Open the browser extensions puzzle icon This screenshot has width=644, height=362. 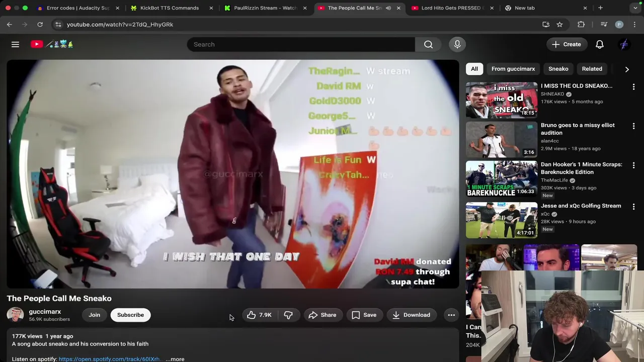coord(581,24)
